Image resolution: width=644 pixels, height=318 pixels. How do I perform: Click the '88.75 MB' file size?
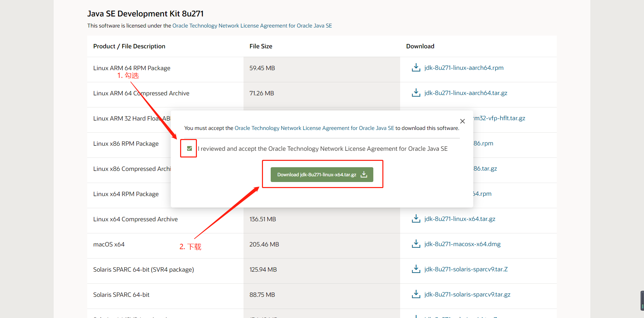262,295
